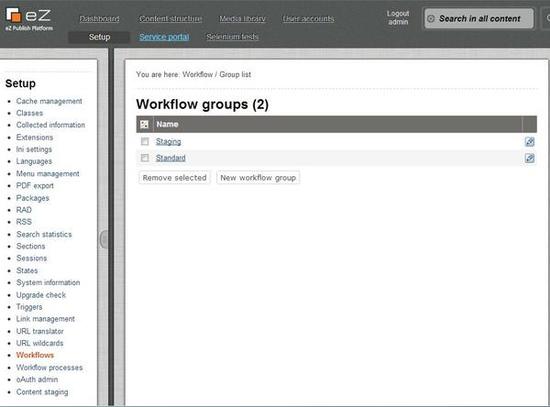Open System information in Setup menu
Viewport: 550px width, 407px height.
click(48, 282)
